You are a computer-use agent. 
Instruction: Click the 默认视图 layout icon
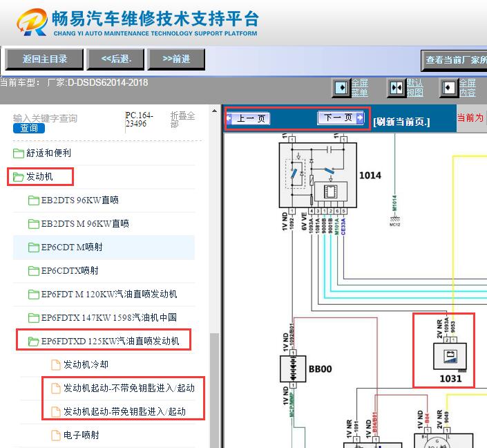pyautogui.click(x=397, y=88)
